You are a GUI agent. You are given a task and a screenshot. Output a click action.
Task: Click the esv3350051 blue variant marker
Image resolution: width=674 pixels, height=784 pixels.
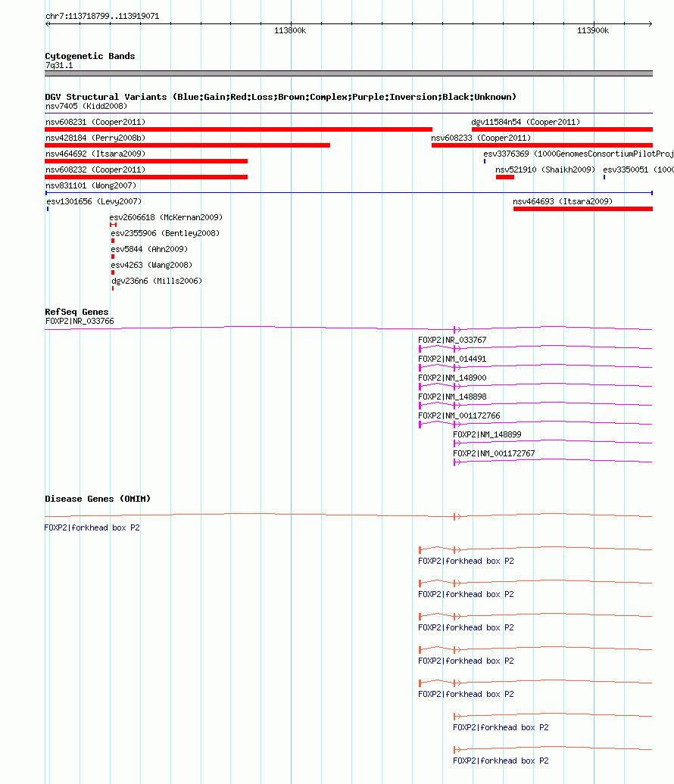[604, 177]
